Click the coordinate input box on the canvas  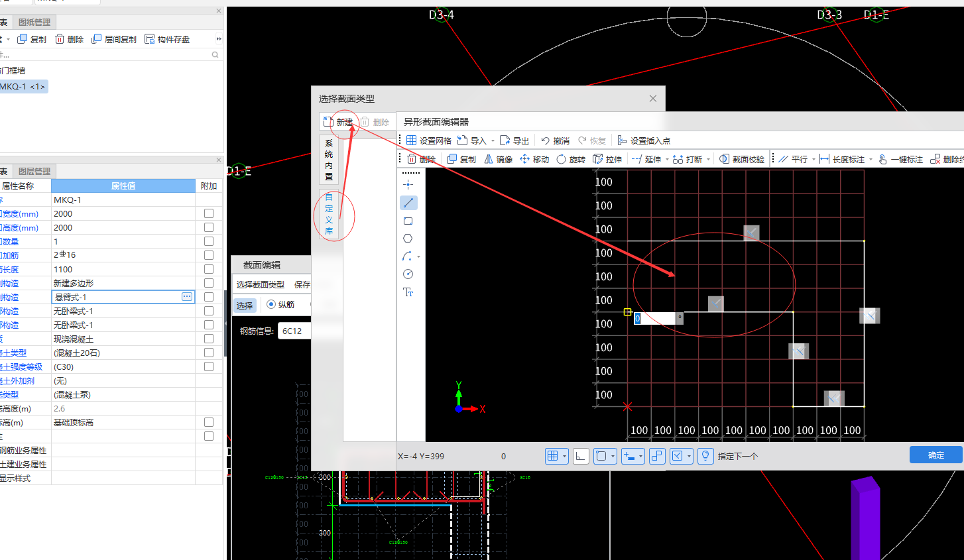point(655,319)
